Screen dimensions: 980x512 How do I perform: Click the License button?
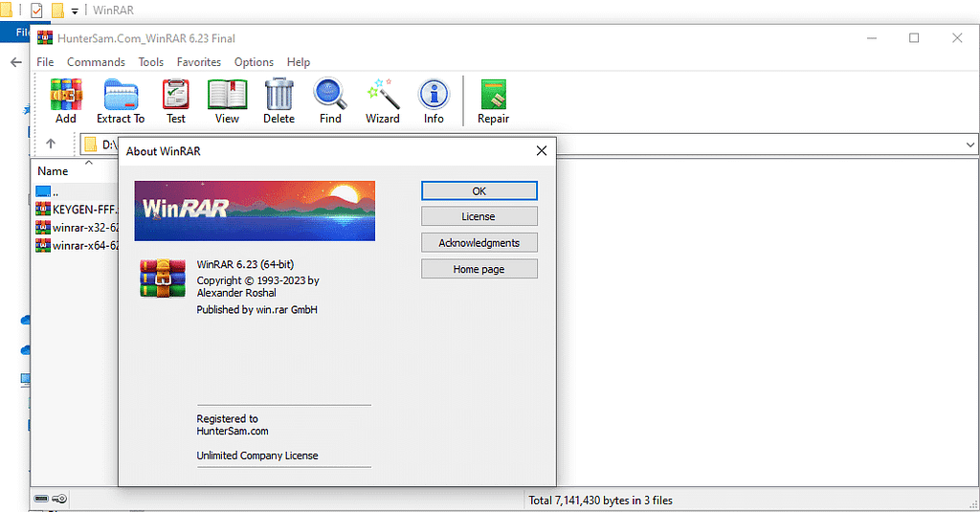[x=479, y=216]
